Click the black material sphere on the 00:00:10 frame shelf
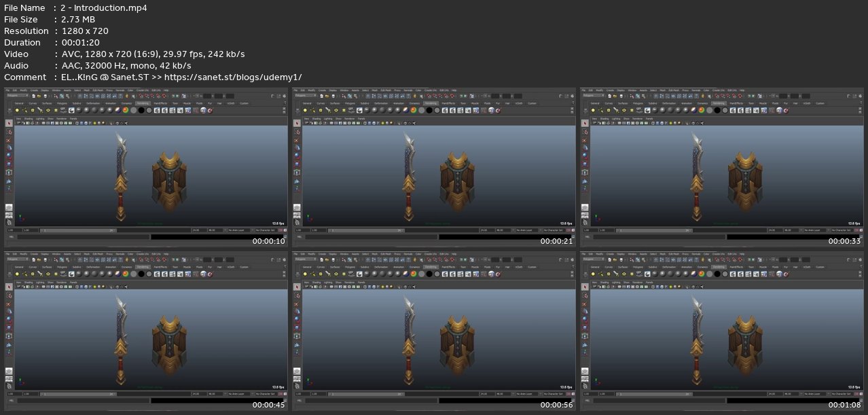Image resolution: width=868 pixels, height=415 pixels. coord(141,110)
